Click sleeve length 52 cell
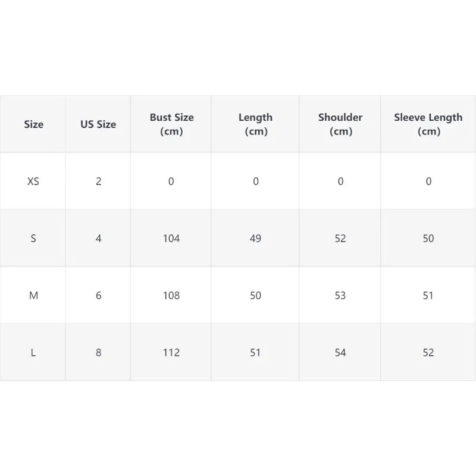476x476 pixels. [x=428, y=353]
